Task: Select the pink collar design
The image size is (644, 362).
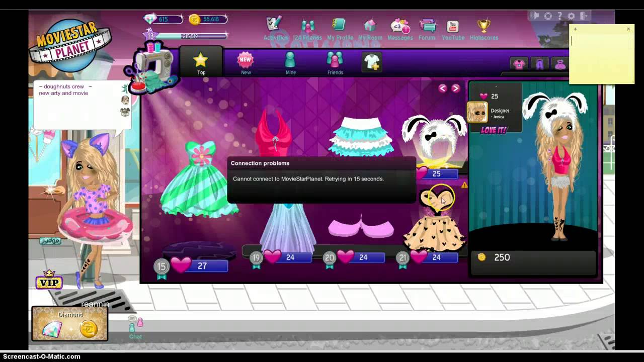Action: (x=361, y=226)
